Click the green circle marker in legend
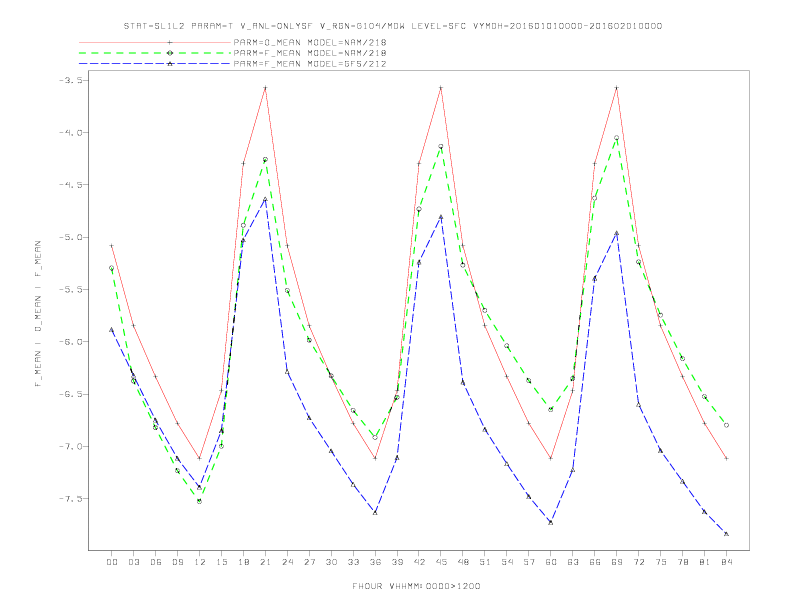This screenshot has height=612, width=792. tap(170, 53)
